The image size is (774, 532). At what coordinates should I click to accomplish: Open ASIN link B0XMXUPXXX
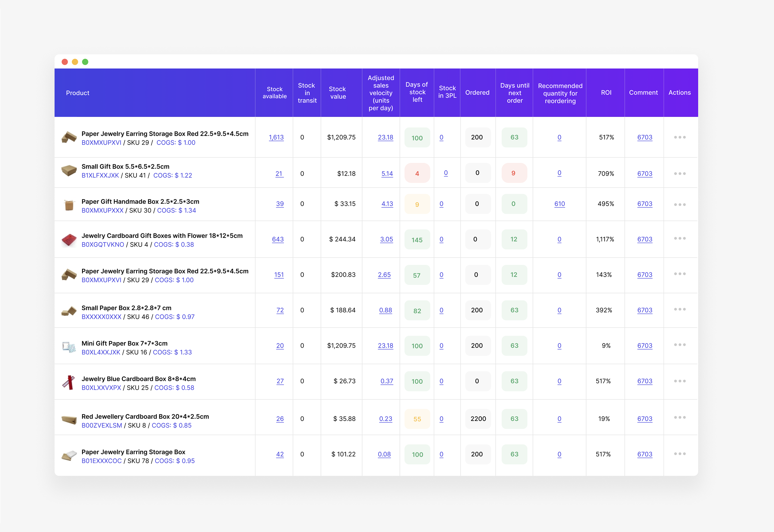[102, 210]
